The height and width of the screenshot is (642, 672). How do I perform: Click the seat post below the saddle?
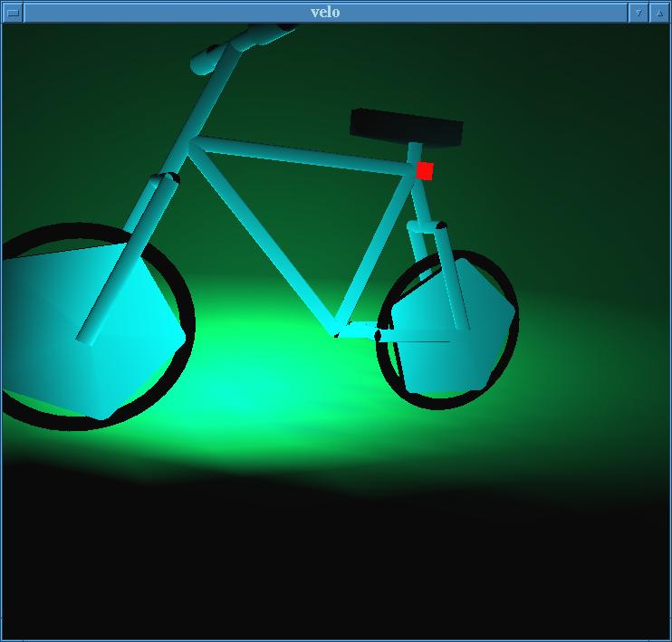(x=414, y=150)
